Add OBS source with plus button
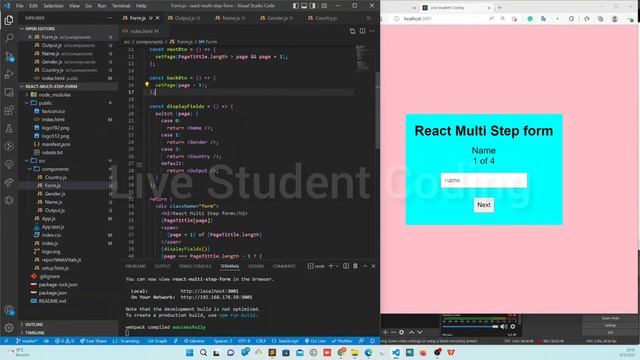This screenshot has height=360, width=640. click(385, 332)
